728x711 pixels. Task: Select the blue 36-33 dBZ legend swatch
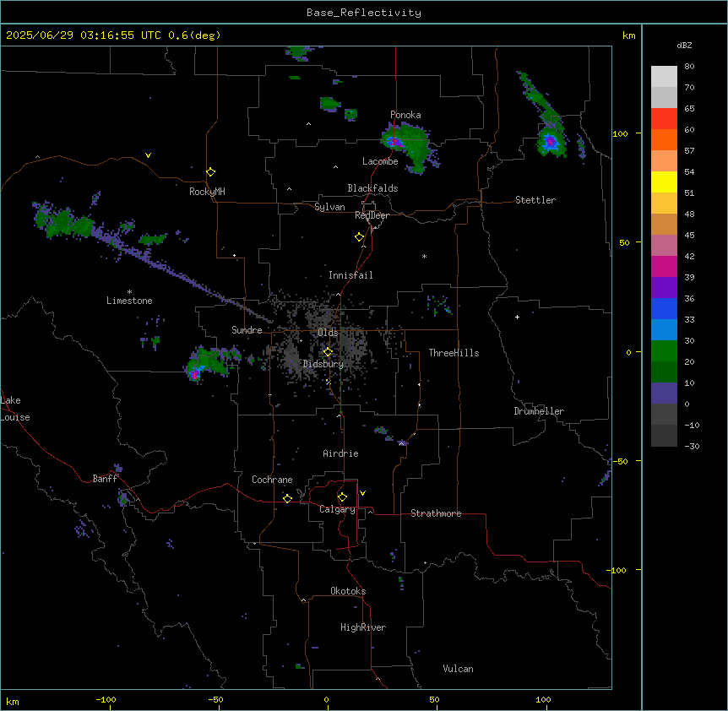click(x=664, y=308)
